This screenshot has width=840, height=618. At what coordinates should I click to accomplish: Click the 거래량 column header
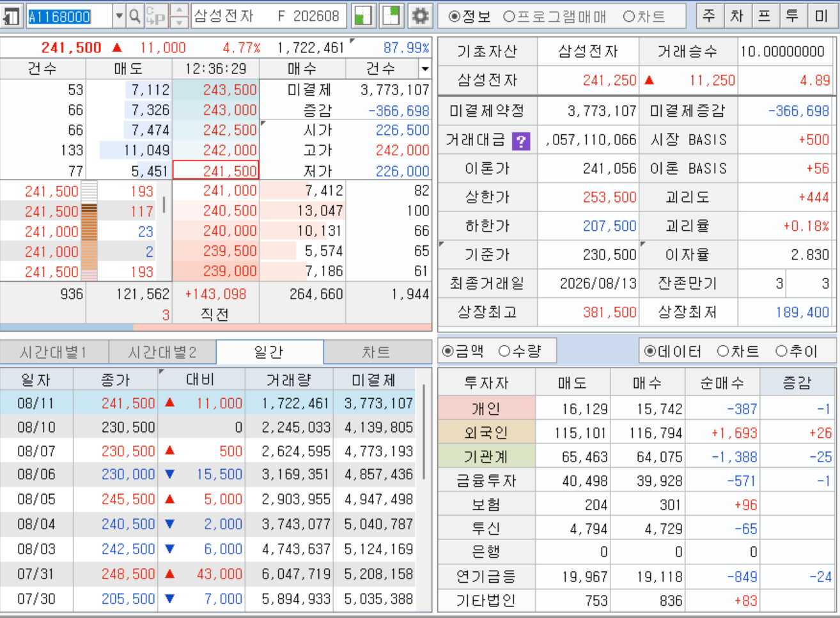point(289,380)
